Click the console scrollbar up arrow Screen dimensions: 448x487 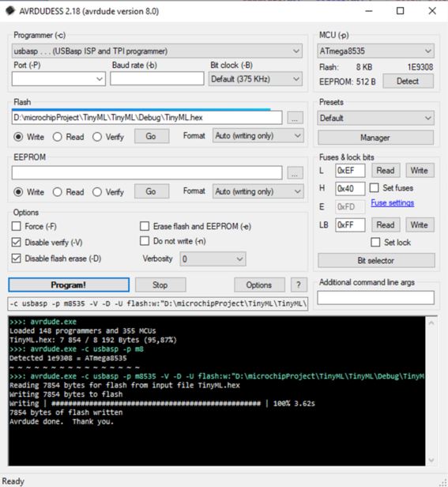click(431, 323)
